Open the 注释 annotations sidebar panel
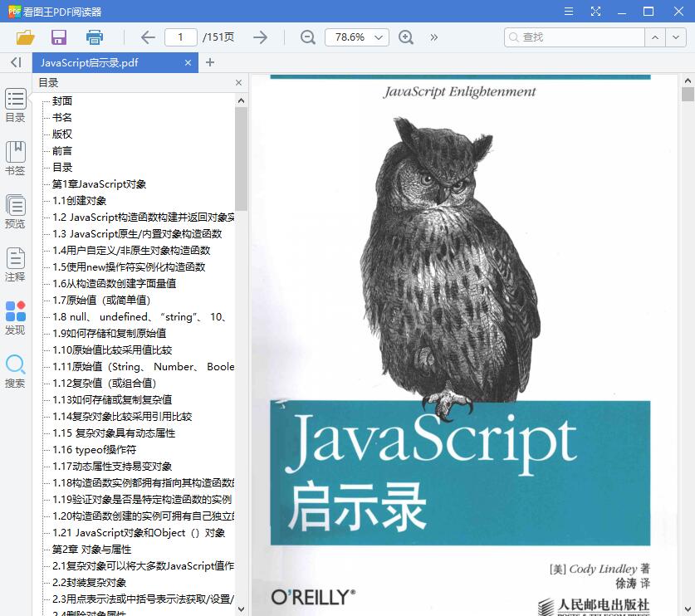 pos(16,265)
